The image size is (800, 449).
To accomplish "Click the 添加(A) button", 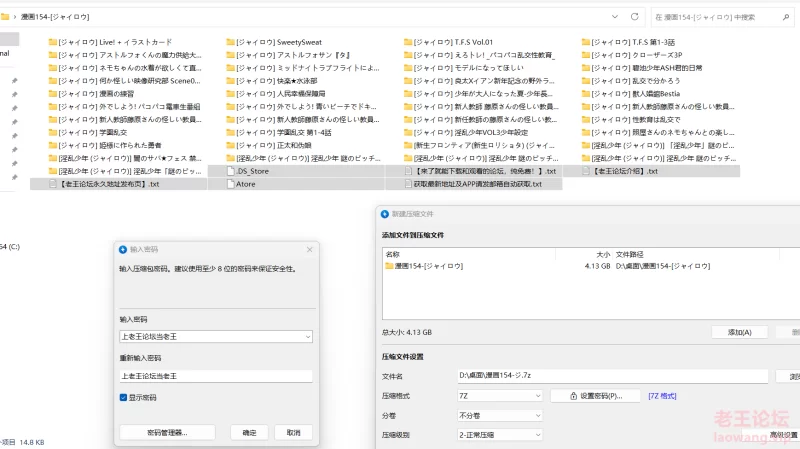I will point(739,332).
